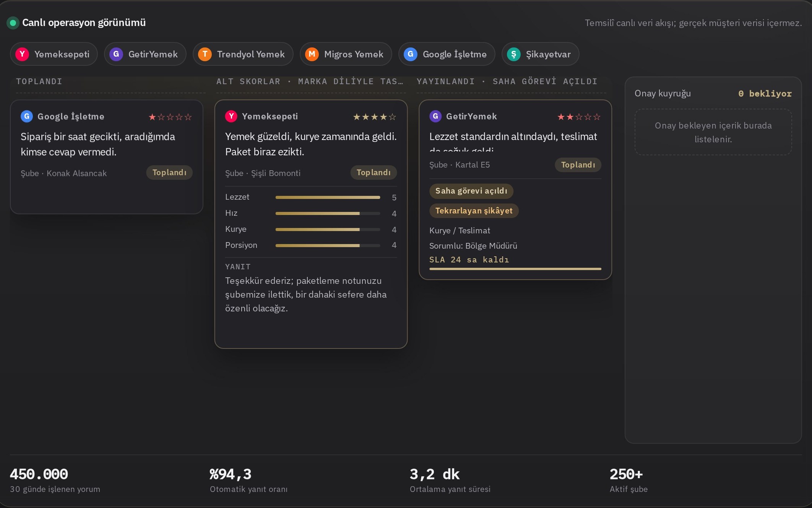Click the Porsiyon score bar

click(x=328, y=246)
